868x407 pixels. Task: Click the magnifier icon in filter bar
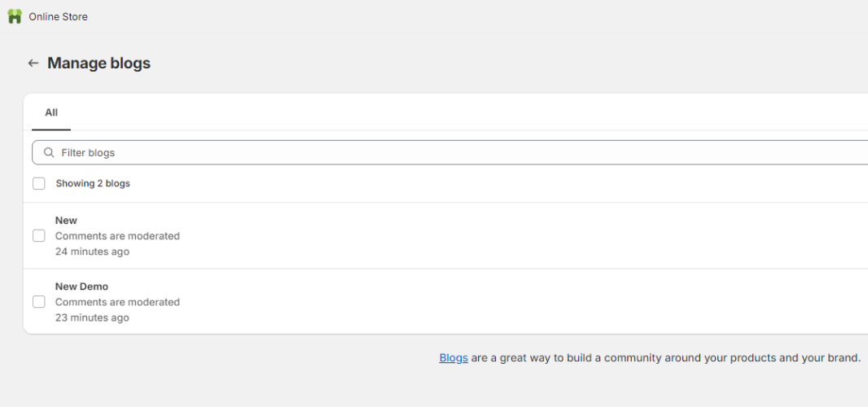click(49, 152)
